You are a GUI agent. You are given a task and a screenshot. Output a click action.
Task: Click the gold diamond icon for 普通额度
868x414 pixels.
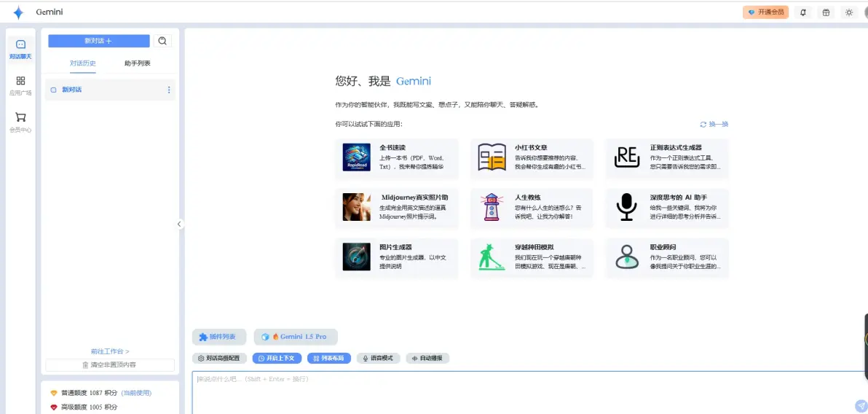tap(54, 393)
